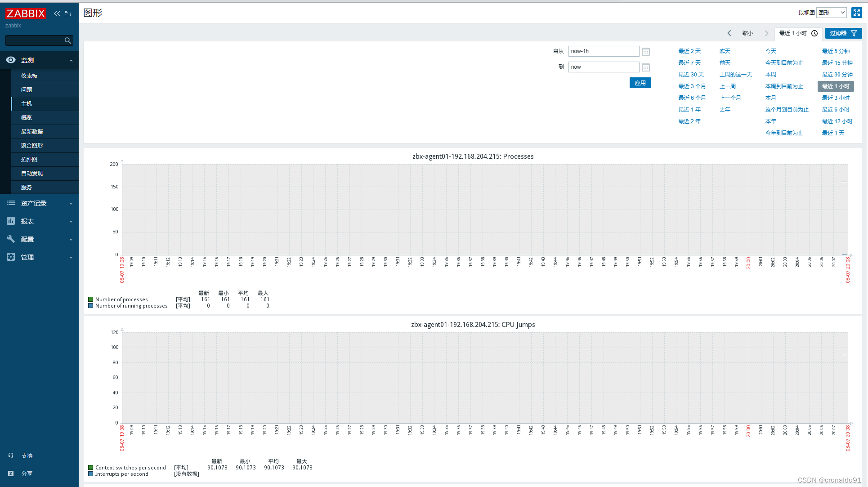Expand the 报表 menu section
The image size is (868, 487).
tap(39, 221)
